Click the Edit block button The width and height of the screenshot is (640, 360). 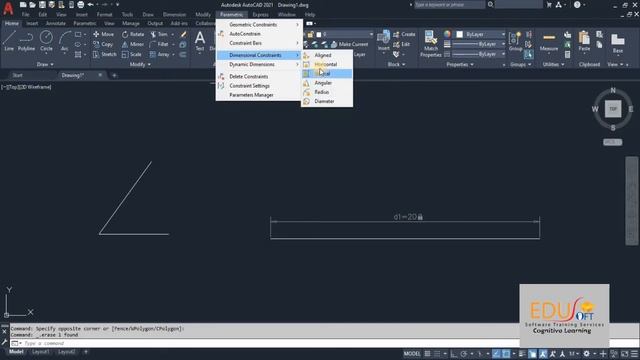402,44
